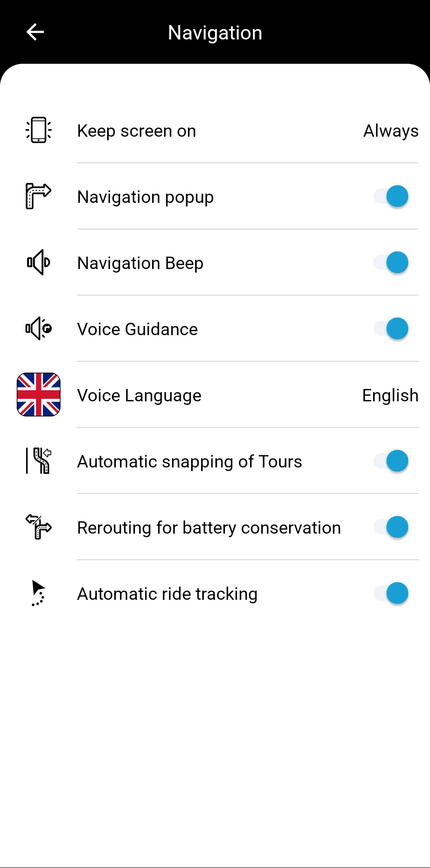430x868 pixels.
Task: Turn off Automatic ride tracking switch
Action: click(391, 593)
